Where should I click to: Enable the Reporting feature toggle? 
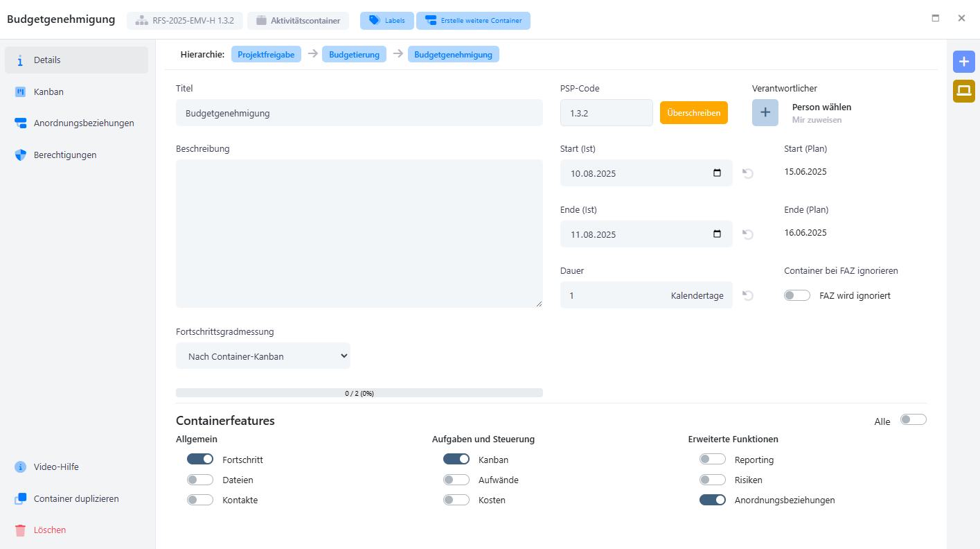click(713, 459)
